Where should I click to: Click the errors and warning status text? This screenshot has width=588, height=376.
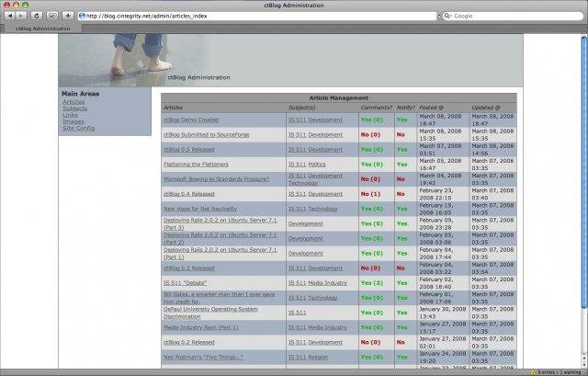(559, 372)
